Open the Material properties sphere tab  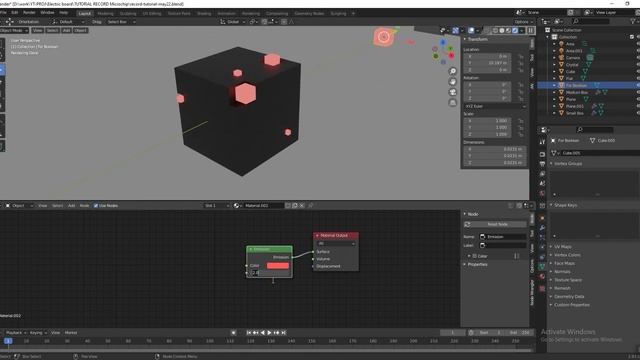point(542,277)
